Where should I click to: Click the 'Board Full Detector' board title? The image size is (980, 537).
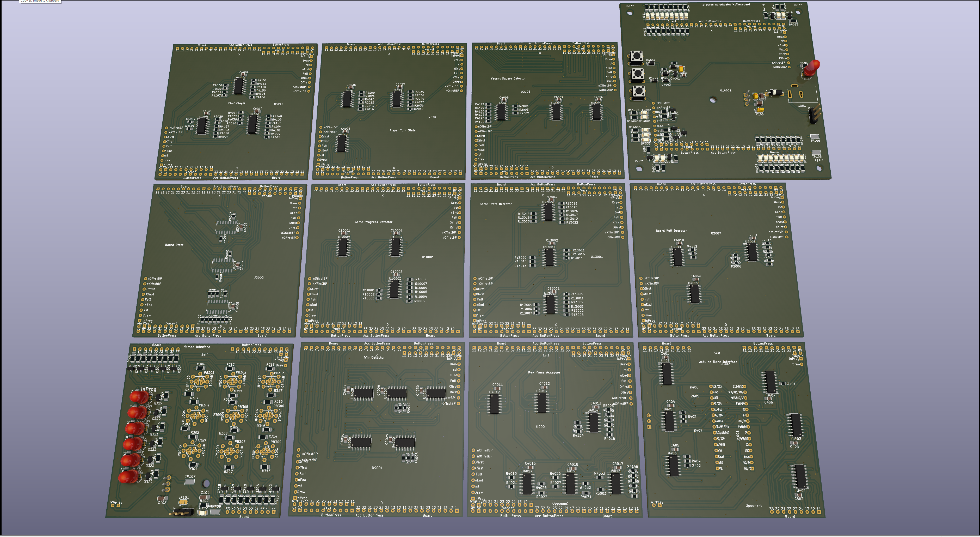(671, 231)
